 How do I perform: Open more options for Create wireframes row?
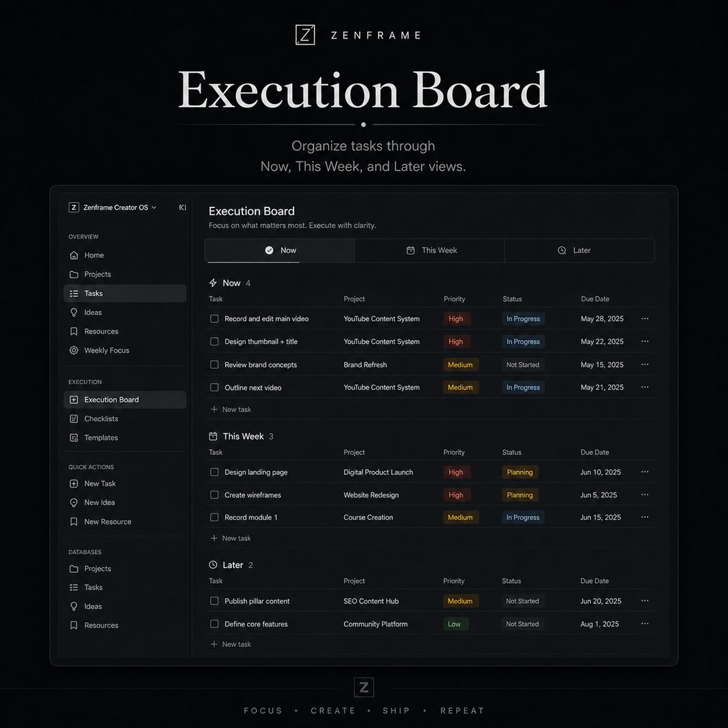[645, 495]
